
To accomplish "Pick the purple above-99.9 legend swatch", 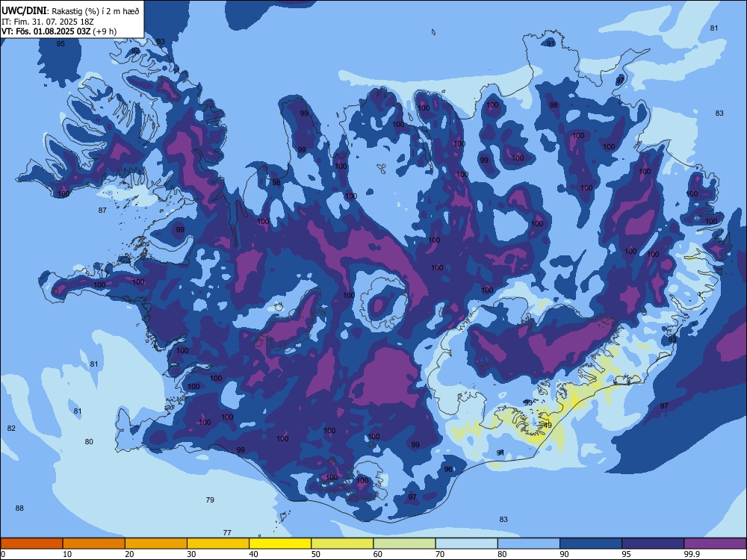I will coord(715,544).
